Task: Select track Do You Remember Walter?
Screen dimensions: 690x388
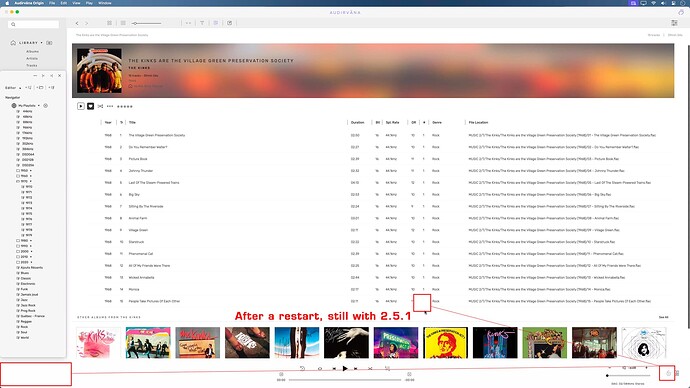Action: [148, 147]
